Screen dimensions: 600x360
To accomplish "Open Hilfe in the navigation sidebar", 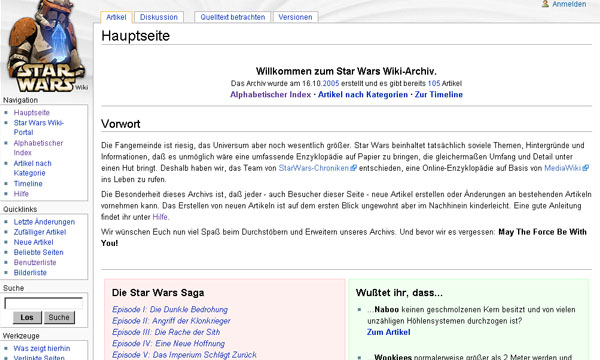I will click(21, 194).
